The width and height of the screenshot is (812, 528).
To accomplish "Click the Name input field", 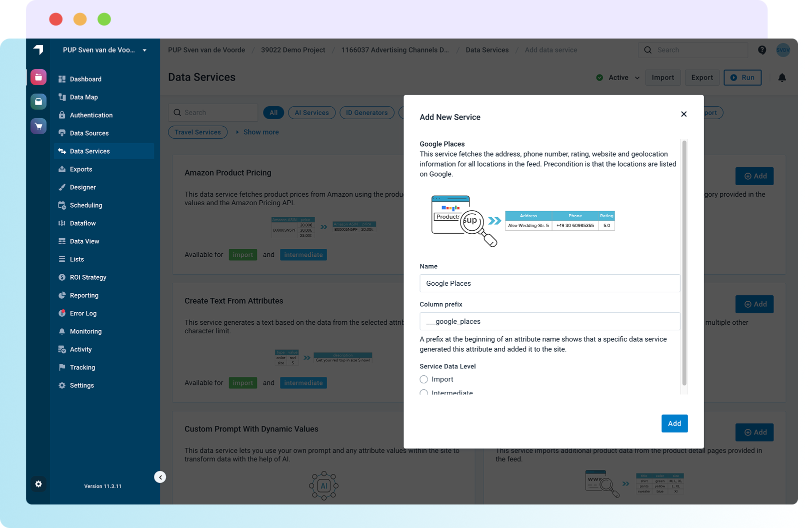I will coord(550,283).
